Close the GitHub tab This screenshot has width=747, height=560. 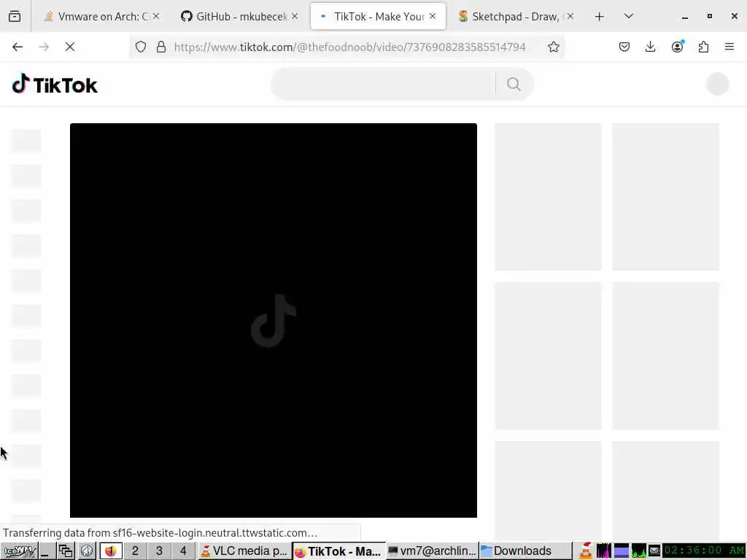[295, 16]
